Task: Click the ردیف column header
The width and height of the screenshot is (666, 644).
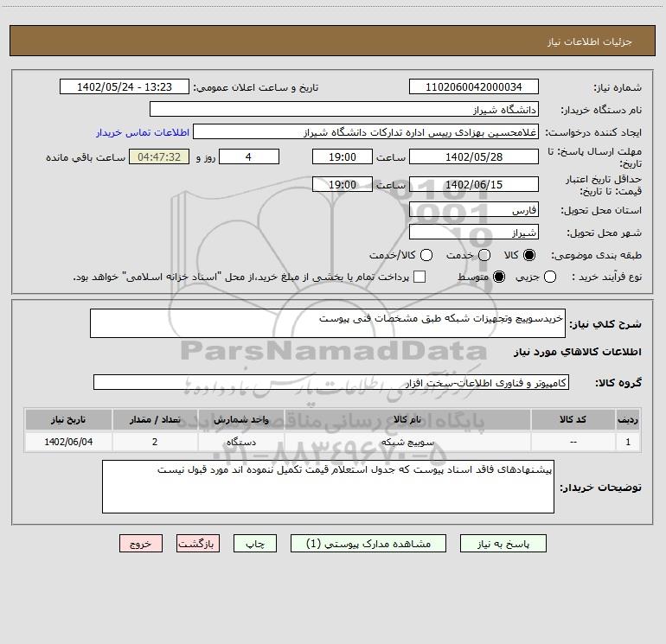Action: pyautogui.click(x=628, y=419)
